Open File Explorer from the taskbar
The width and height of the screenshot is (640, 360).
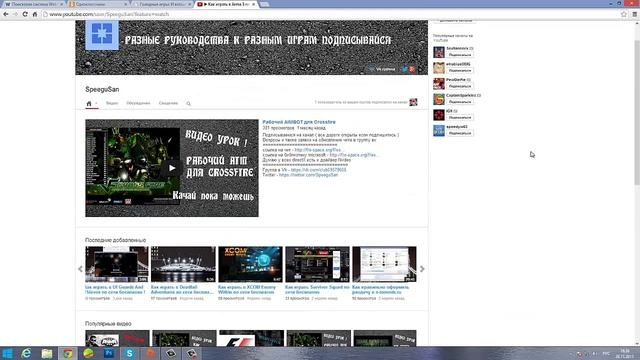pyautogui.click(x=47, y=353)
